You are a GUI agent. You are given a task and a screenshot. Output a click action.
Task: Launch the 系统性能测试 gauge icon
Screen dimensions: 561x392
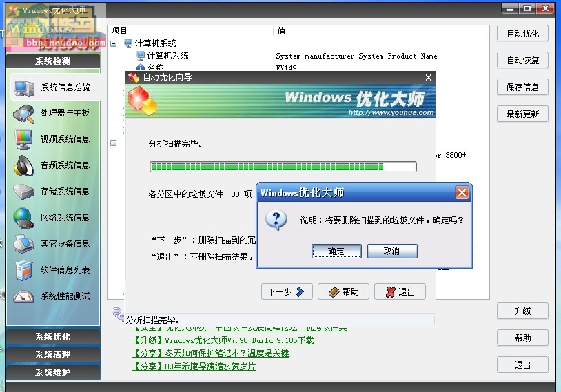[23, 296]
